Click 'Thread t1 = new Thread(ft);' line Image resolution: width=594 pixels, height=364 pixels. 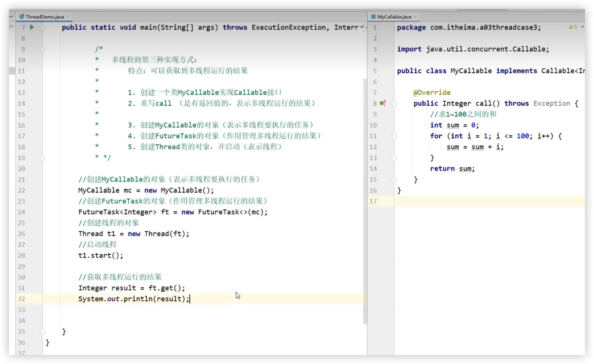134,234
